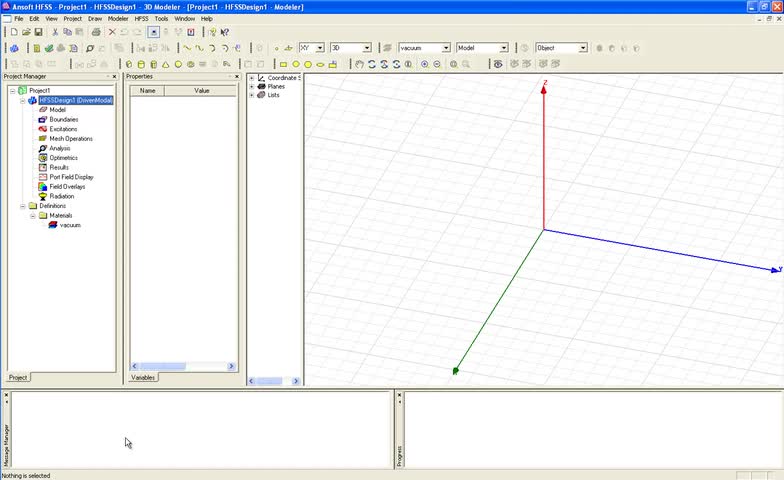Open the HFSS menu
This screenshot has width=784, height=480.
142,18
